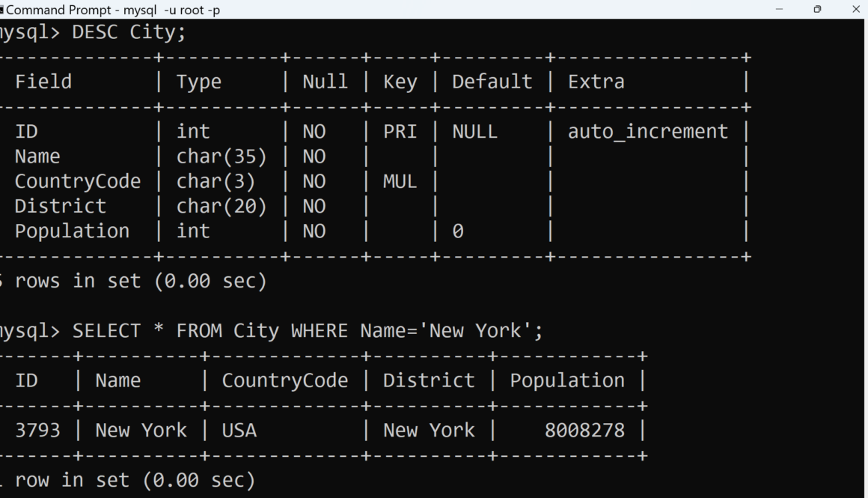This screenshot has height=498, width=868.
Task: Click the USA country code value
Action: [239, 431]
